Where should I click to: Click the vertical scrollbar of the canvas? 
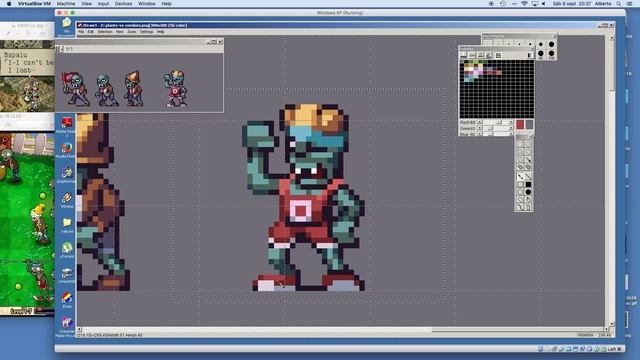pyautogui.click(x=611, y=180)
